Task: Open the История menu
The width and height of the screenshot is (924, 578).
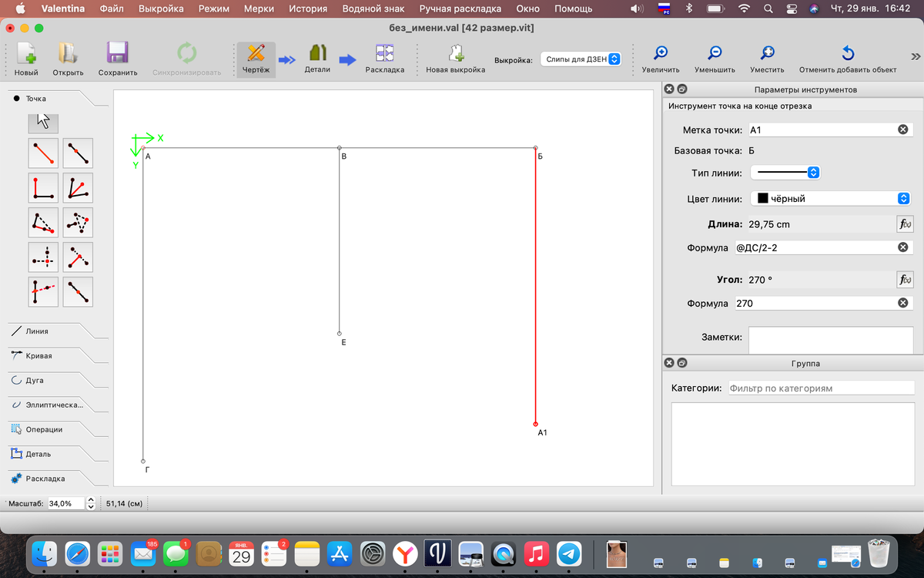Action: coord(308,8)
